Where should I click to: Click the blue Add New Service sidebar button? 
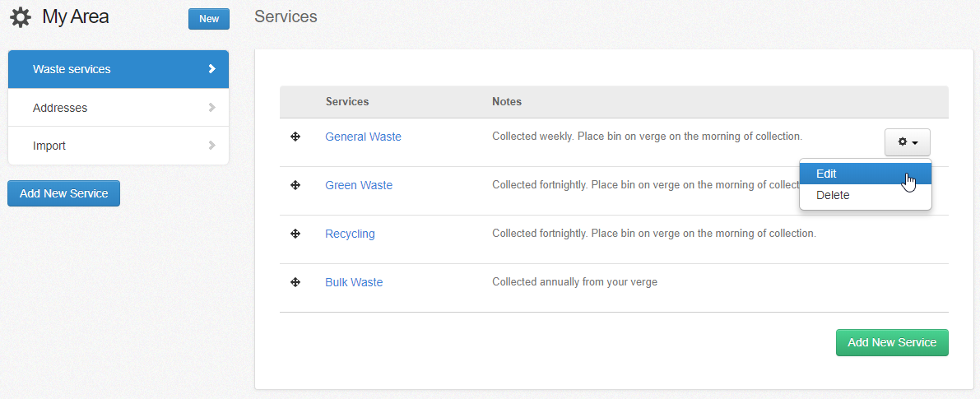pyautogui.click(x=63, y=193)
